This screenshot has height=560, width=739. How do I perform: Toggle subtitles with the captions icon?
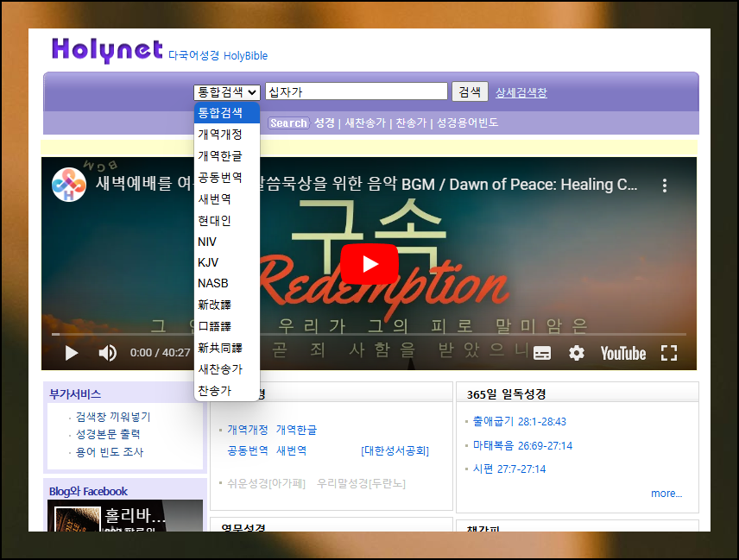pos(542,353)
